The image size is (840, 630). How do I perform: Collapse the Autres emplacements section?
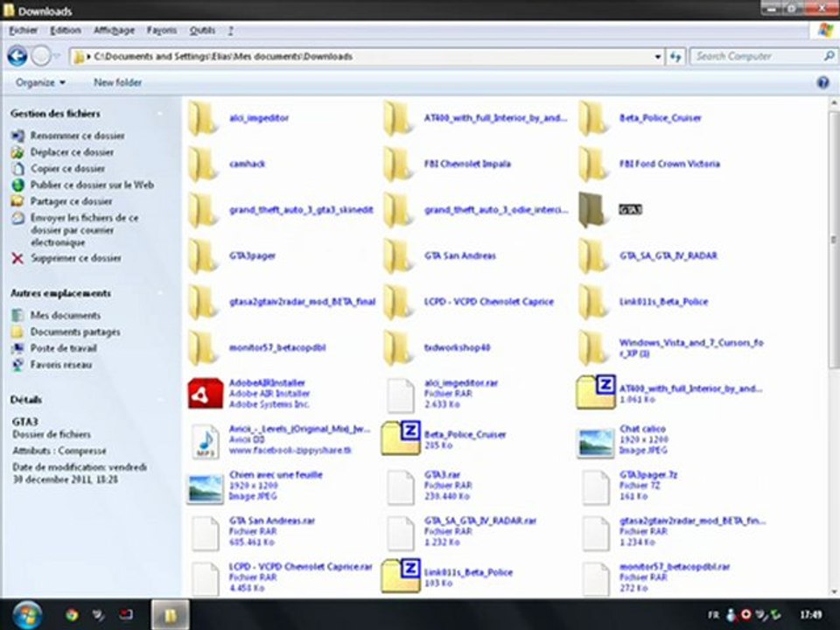click(159, 293)
